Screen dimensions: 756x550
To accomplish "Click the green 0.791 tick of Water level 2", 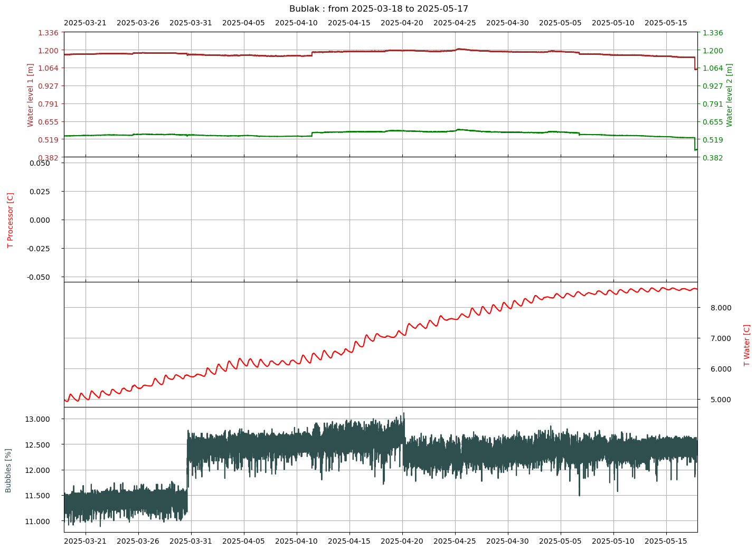I will 713,104.
